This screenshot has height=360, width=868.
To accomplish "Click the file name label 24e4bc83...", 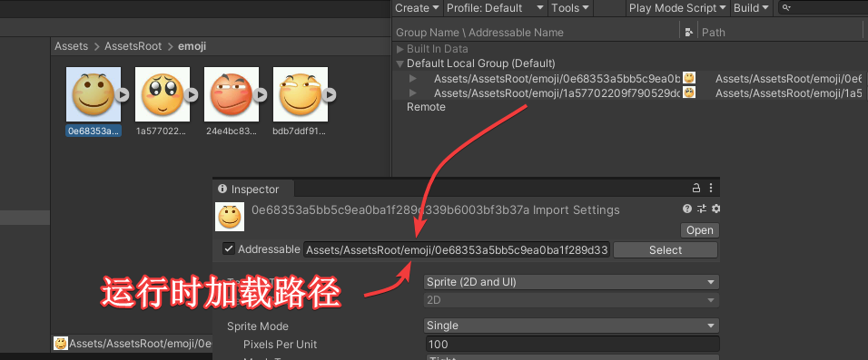I will (x=232, y=131).
